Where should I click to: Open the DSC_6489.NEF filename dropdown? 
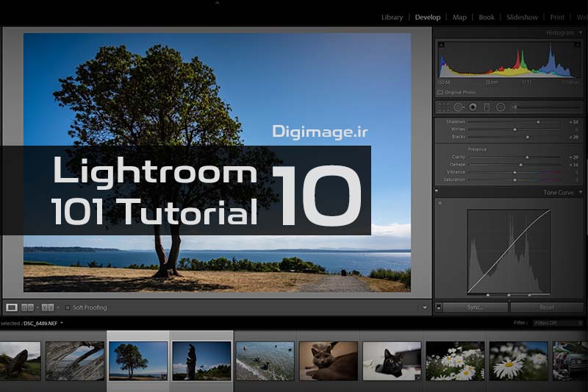(x=62, y=323)
